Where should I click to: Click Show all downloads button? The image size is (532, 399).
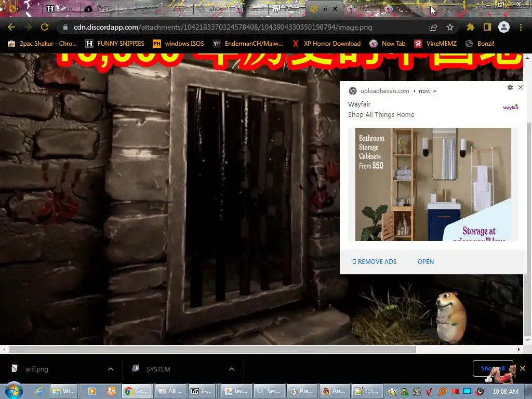click(x=493, y=368)
